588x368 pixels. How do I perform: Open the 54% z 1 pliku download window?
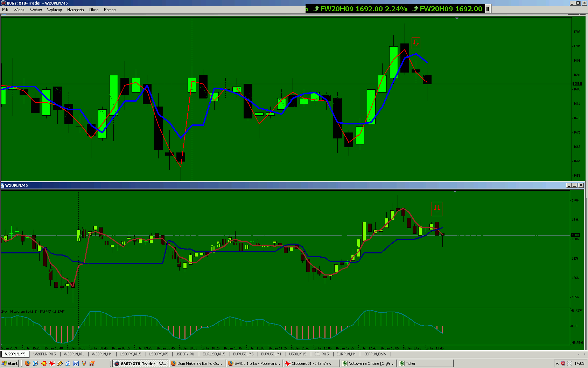(x=254, y=363)
